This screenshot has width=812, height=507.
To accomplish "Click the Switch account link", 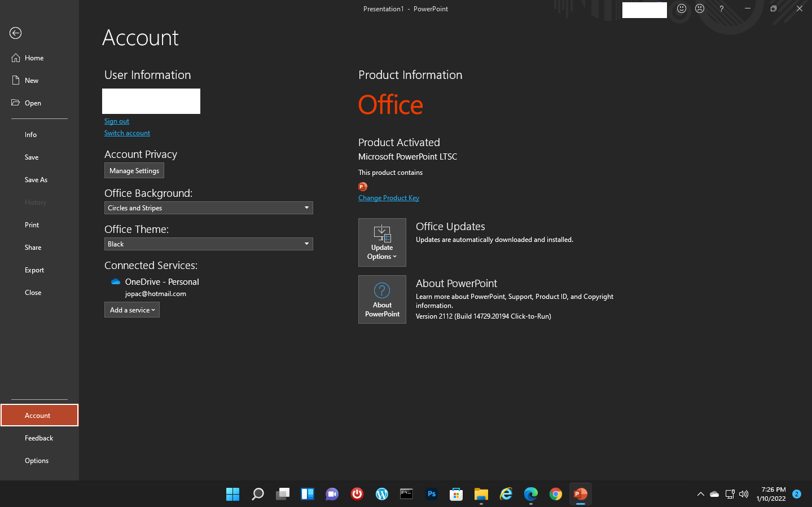I will pos(127,133).
